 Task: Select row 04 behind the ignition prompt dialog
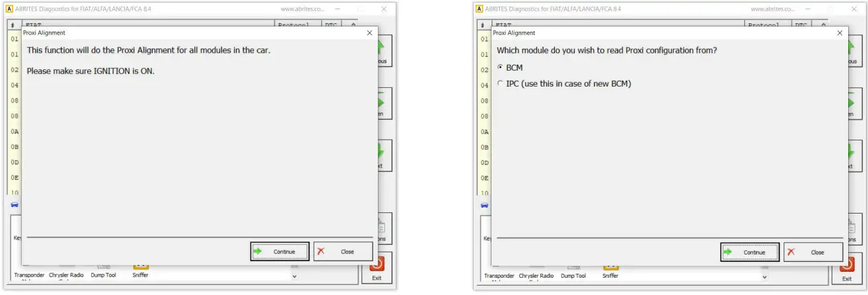(15, 85)
